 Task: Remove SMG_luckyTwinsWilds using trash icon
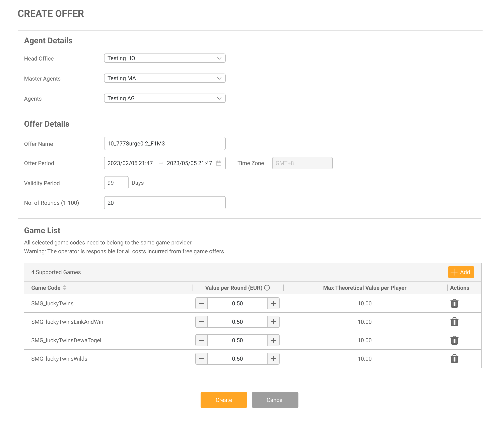click(454, 358)
